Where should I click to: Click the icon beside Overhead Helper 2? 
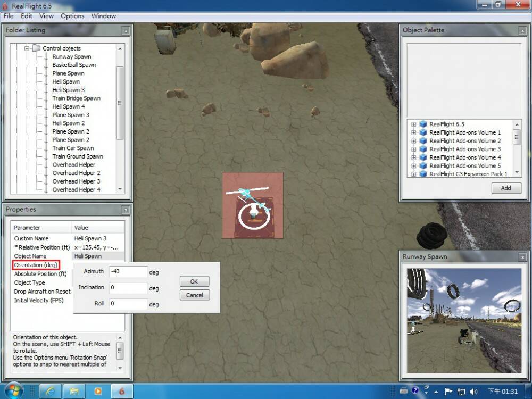(46, 173)
